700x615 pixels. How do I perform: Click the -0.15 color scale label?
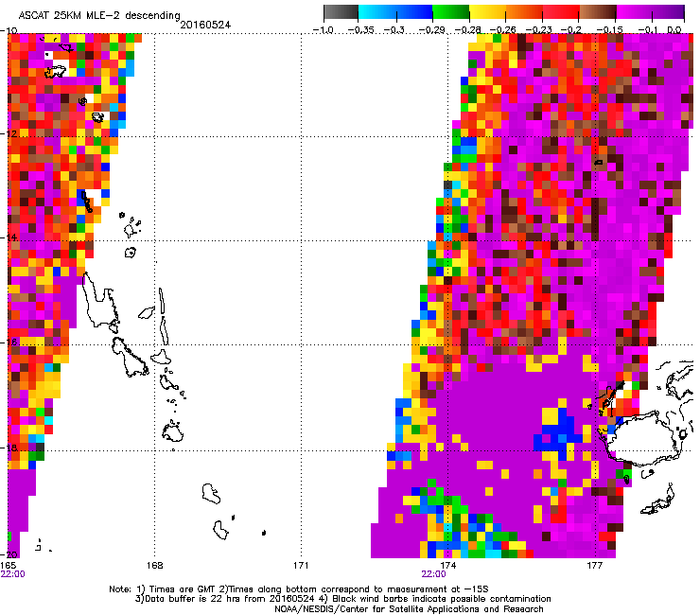pos(609,30)
